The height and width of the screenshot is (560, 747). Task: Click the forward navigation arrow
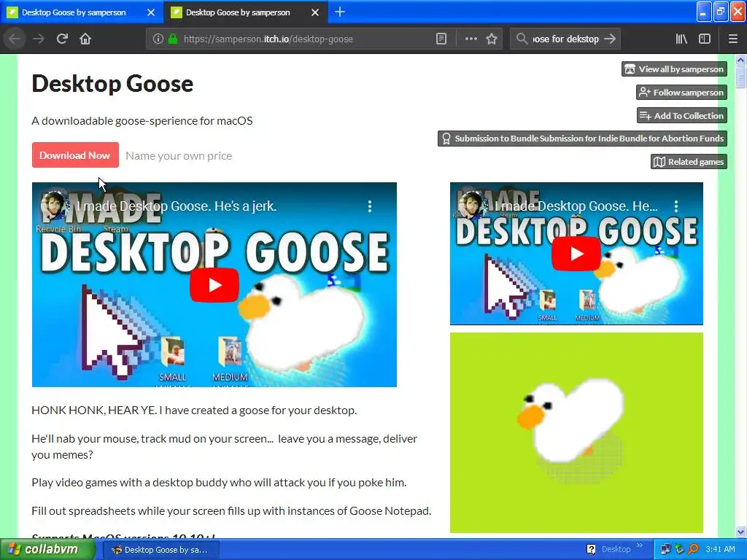pos(39,39)
